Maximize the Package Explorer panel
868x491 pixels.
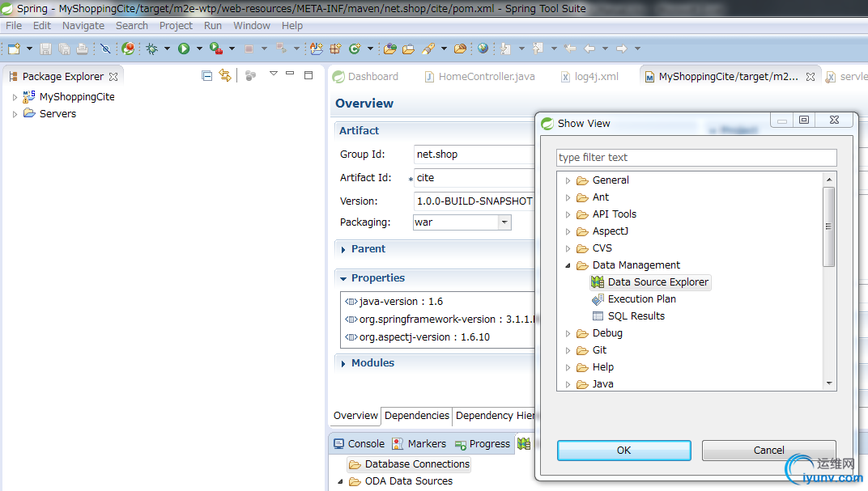click(x=308, y=74)
